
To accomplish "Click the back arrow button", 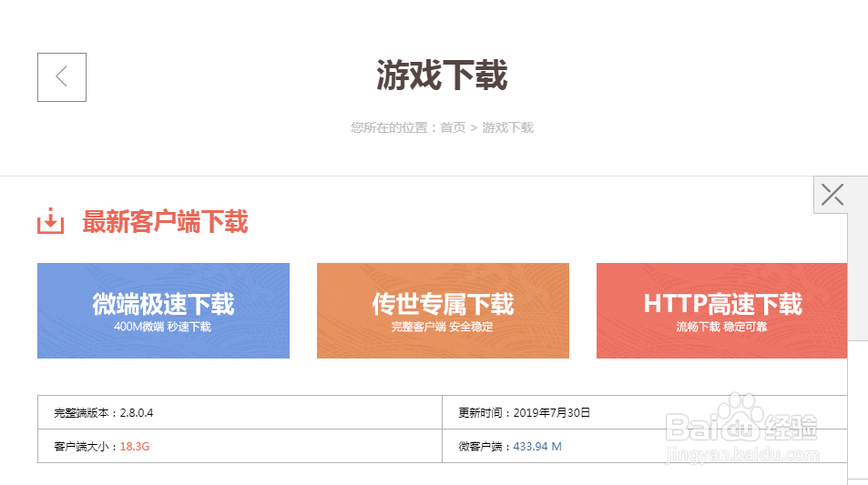I will (61, 76).
